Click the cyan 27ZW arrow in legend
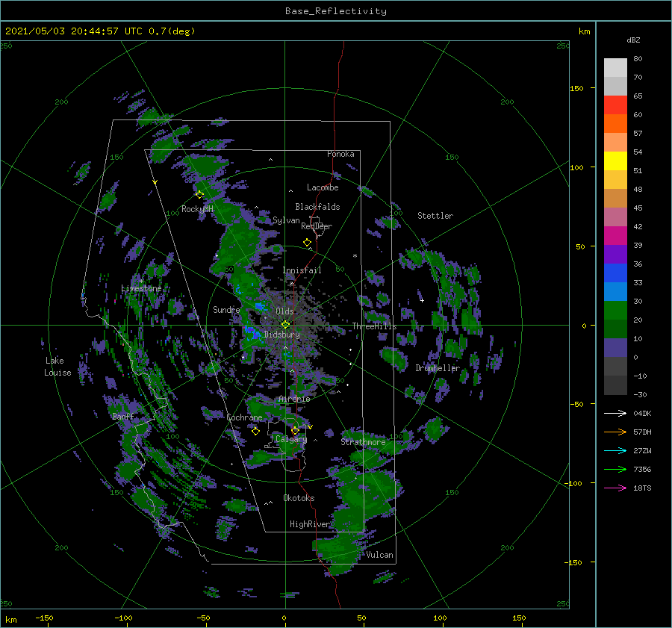 (x=615, y=450)
